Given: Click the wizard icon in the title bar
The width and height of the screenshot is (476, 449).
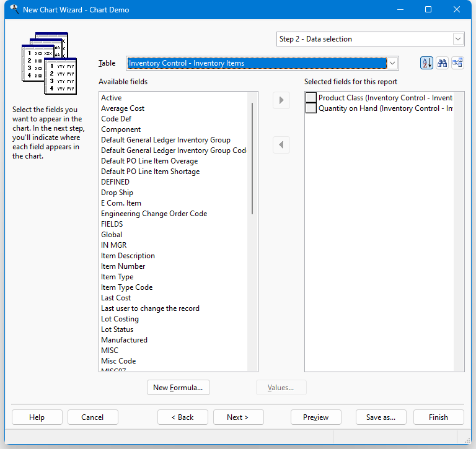Looking at the screenshot, I should point(14,10).
